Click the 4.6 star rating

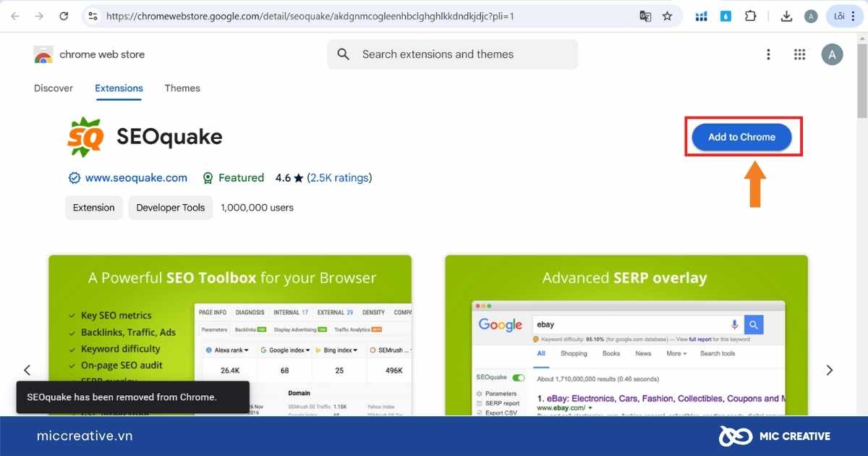point(289,177)
